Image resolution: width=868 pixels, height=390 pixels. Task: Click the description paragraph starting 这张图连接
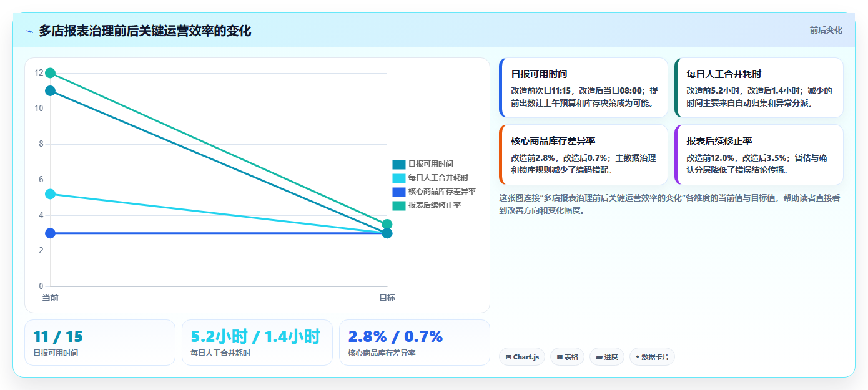(x=671, y=204)
